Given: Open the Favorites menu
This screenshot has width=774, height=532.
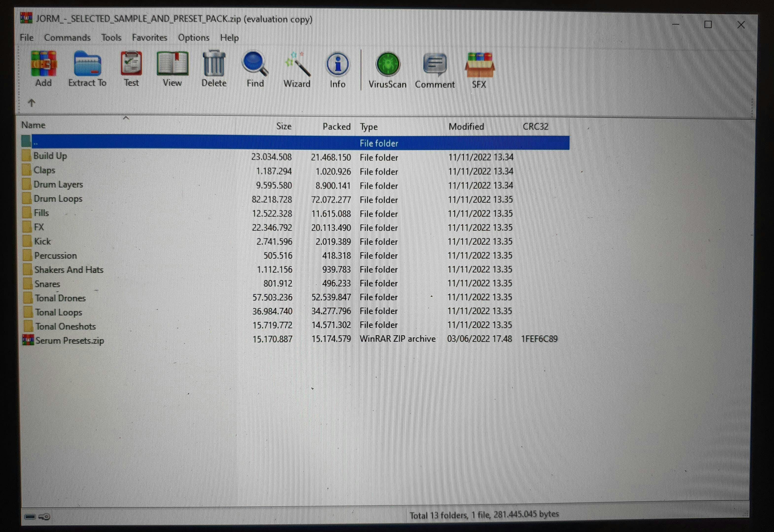Looking at the screenshot, I should coord(149,38).
